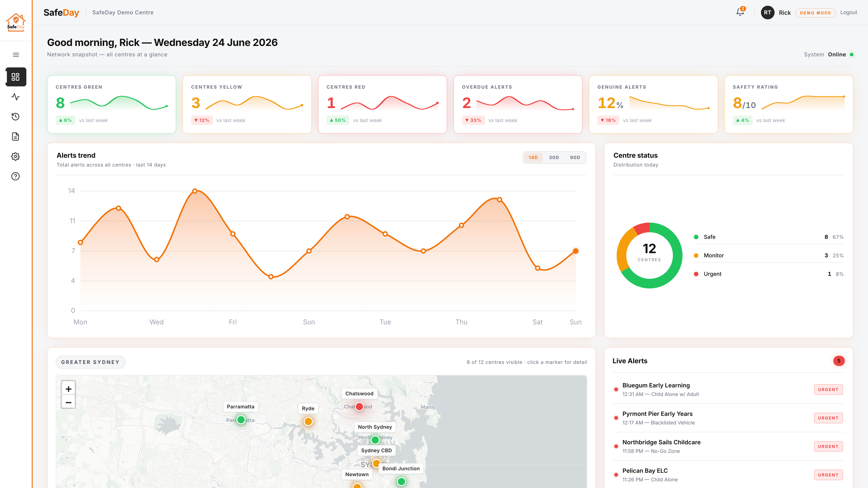Select the green Parramatta map marker
Viewport: 868px width, 488px height.
pyautogui.click(x=241, y=420)
